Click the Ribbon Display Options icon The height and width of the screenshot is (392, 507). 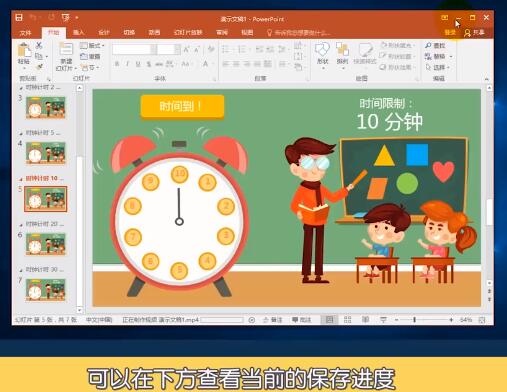point(444,18)
